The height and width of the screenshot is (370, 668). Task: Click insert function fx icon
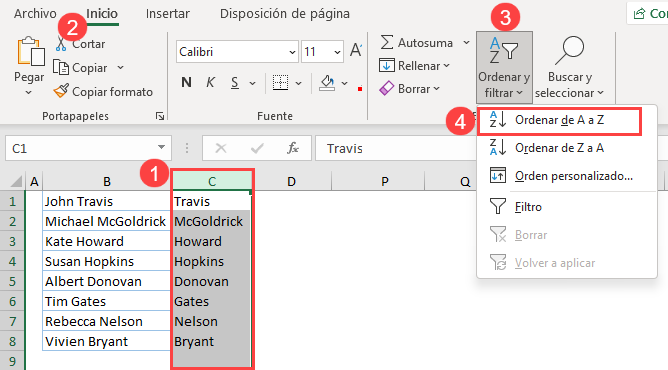click(x=293, y=148)
